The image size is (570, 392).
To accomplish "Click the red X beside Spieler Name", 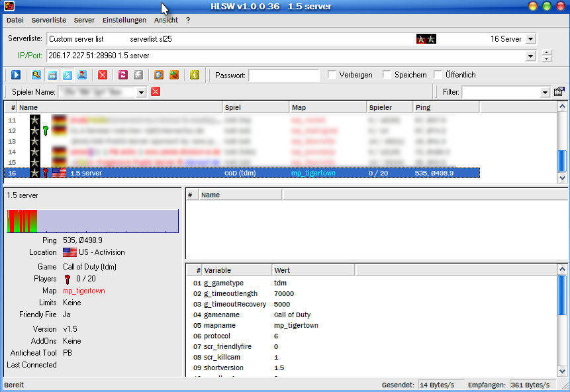I will 156,91.
